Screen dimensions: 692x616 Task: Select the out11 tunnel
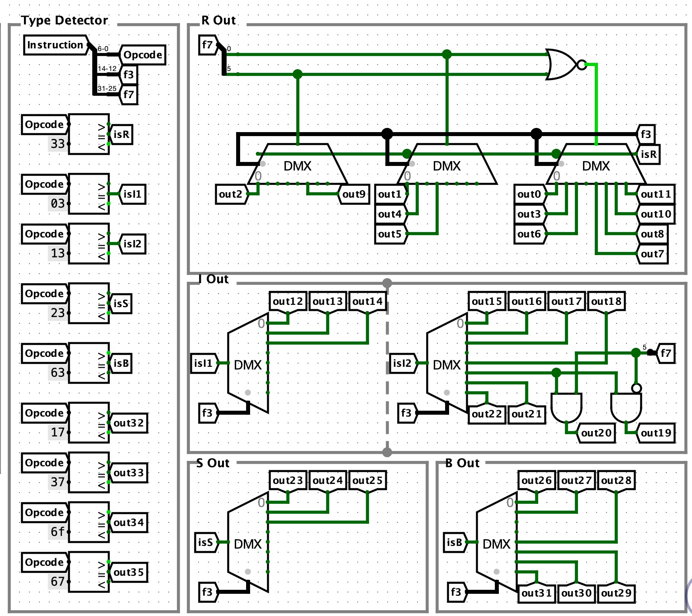[656, 194]
